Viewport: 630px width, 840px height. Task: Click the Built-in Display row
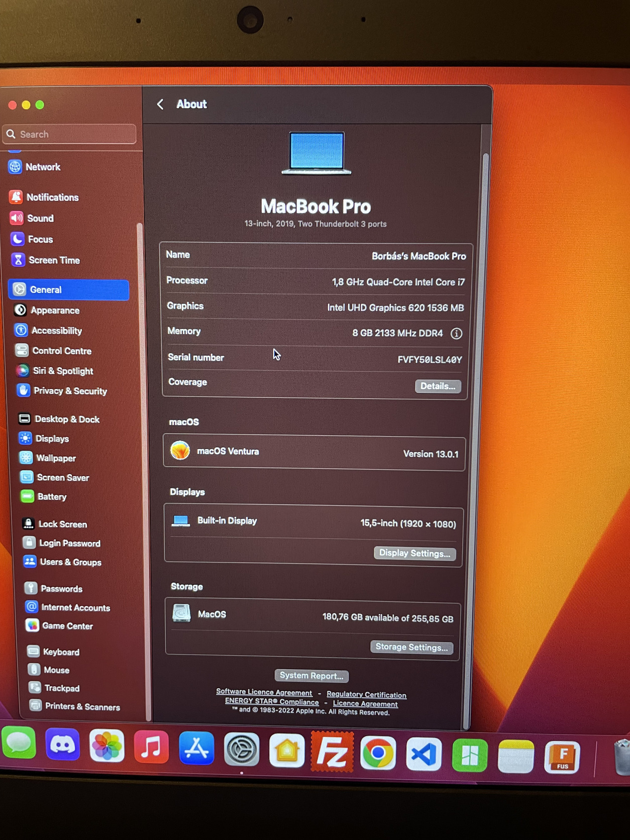point(313,522)
